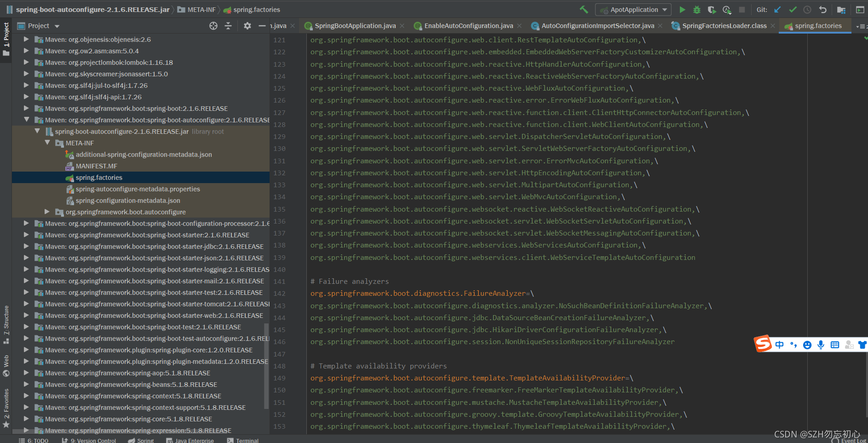Close the EnableAutoConfiguration.java tab
Viewport: 868px width, 443px height.
tap(519, 26)
